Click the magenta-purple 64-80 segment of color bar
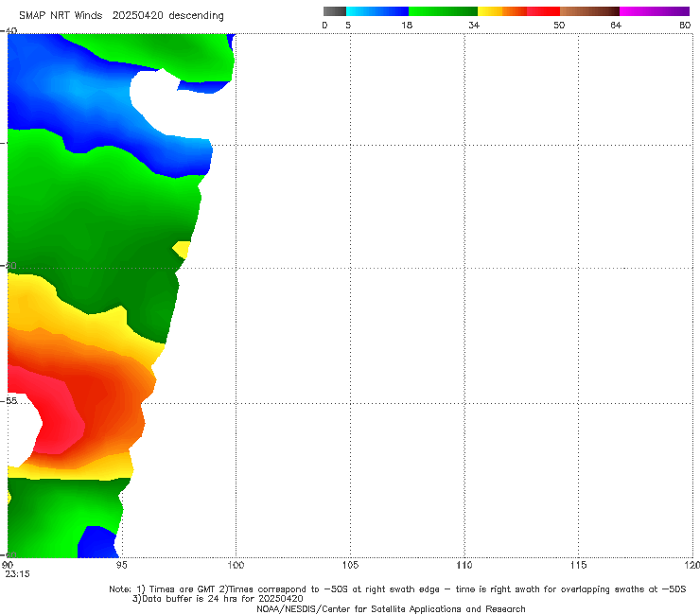Viewport: 700px width, 615px height. click(x=655, y=11)
